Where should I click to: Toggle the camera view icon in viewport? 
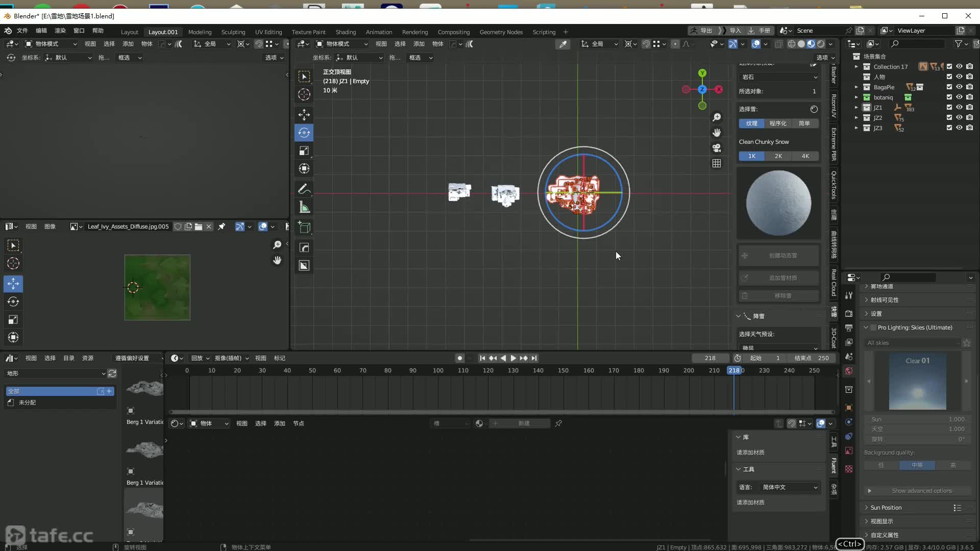pyautogui.click(x=717, y=148)
